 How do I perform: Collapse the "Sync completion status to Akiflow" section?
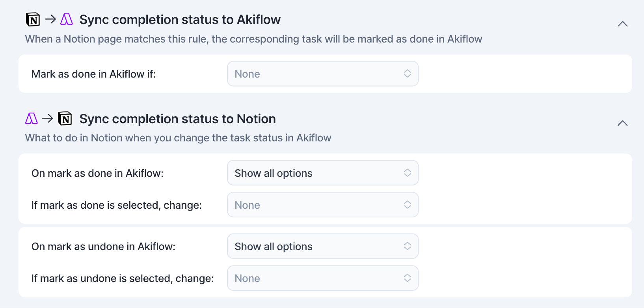pos(622,24)
